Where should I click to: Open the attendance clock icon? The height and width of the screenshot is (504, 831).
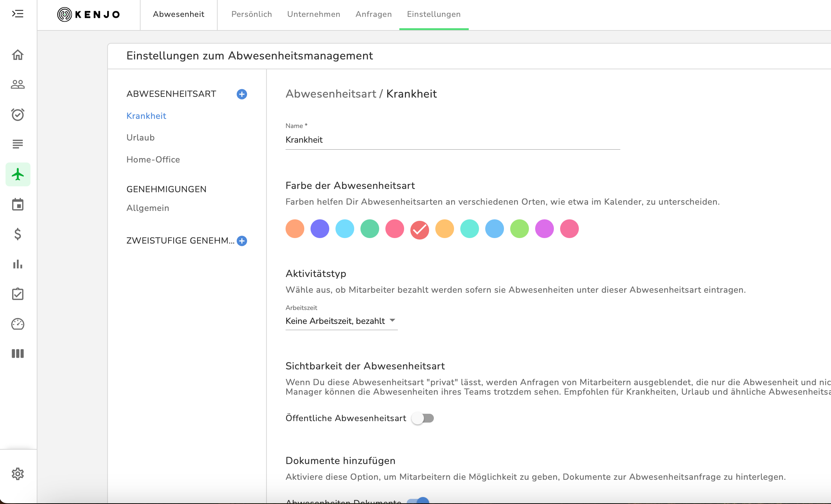[18, 114]
